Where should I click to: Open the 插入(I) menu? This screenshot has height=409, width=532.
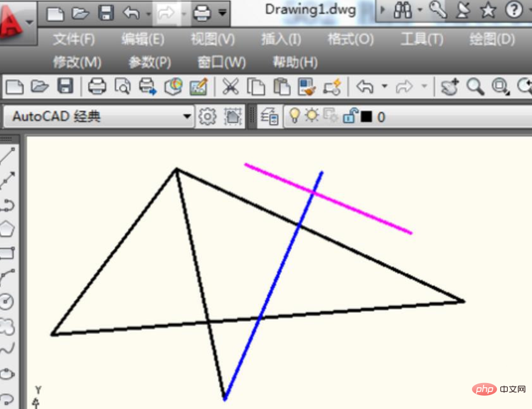point(281,39)
